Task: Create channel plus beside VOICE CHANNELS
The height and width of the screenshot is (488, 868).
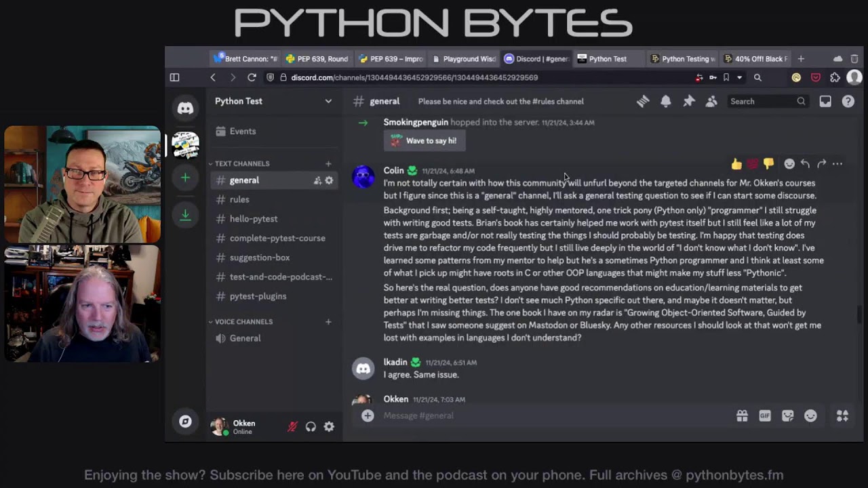Action: (328, 322)
